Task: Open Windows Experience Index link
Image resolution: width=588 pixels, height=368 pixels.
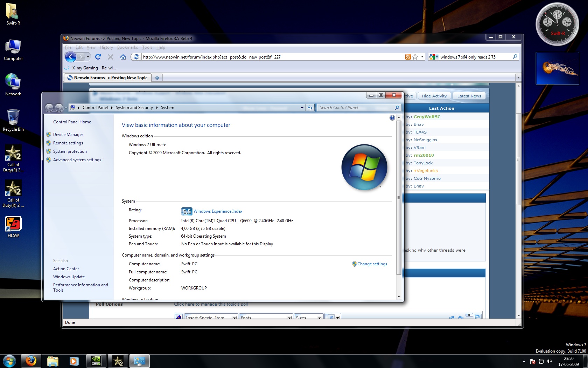Action: tap(218, 211)
